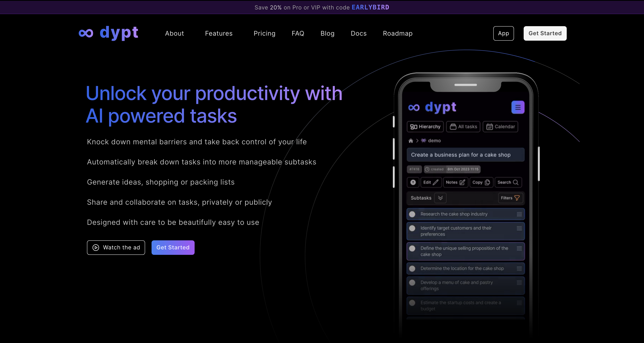
Task: Switch to the All tasks tab
Action: (x=463, y=127)
